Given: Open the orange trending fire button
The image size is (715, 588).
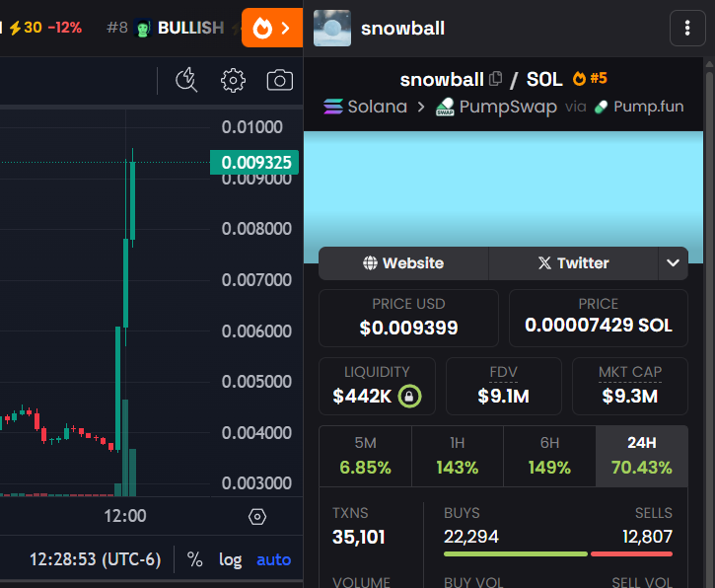Looking at the screenshot, I should pyautogui.click(x=272, y=28).
